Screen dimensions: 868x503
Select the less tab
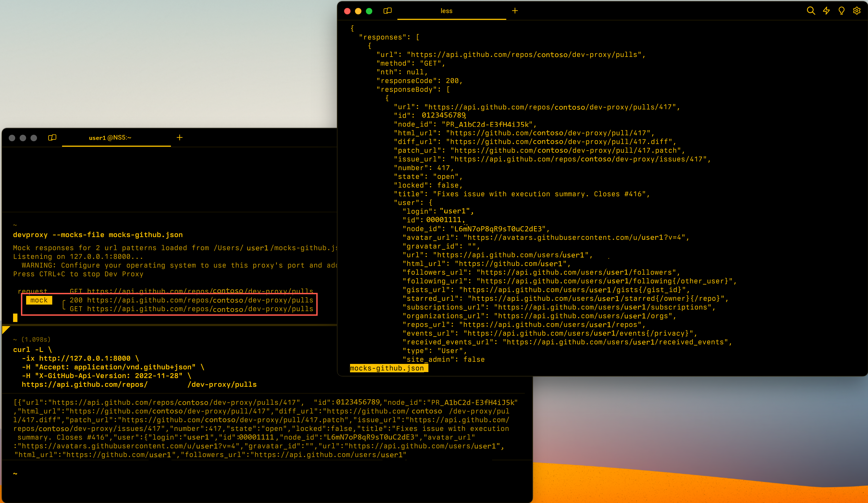click(446, 11)
